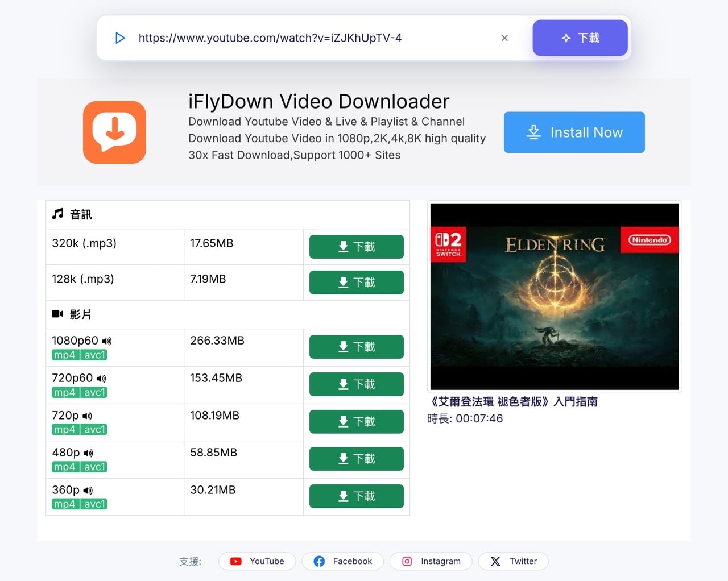The image size is (728, 581).
Task: Download the 108.19MB 720p video
Action: pyautogui.click(x=357, y=422)
